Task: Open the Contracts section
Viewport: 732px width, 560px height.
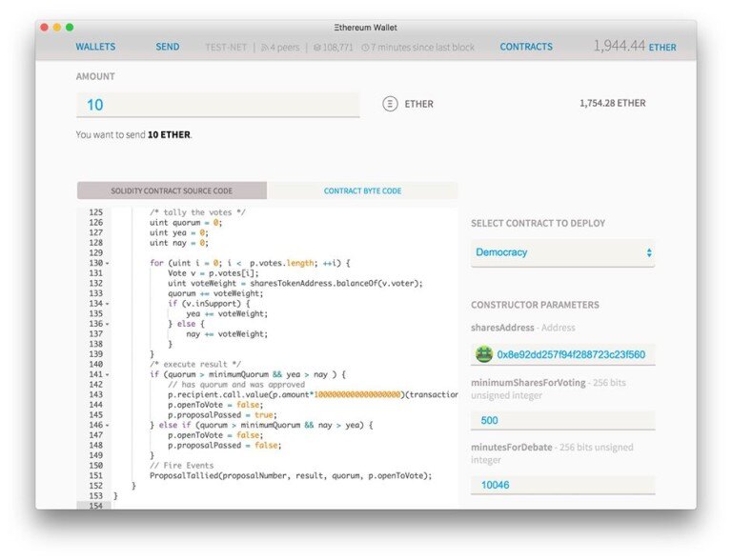Action: (526, 47)
